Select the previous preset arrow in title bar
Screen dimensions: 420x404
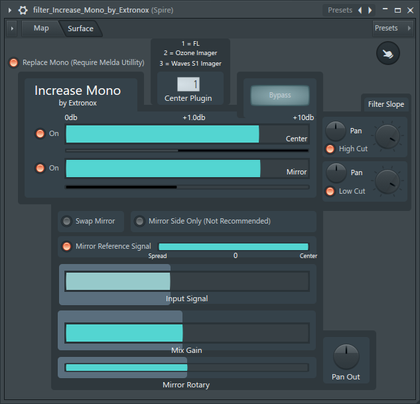click(360, 10)
